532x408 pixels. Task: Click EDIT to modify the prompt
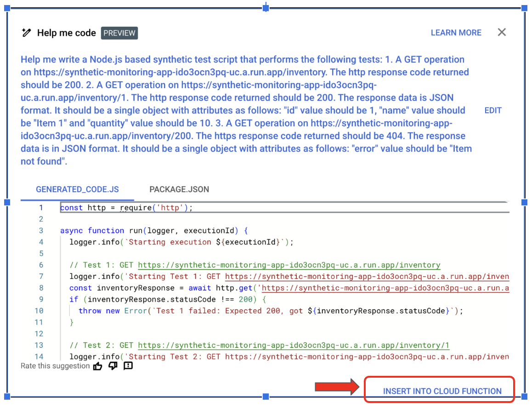point(493,110)
